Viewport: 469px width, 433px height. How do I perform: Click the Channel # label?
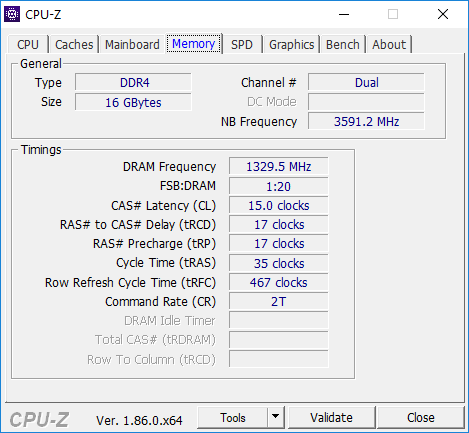tap(269, 82)
